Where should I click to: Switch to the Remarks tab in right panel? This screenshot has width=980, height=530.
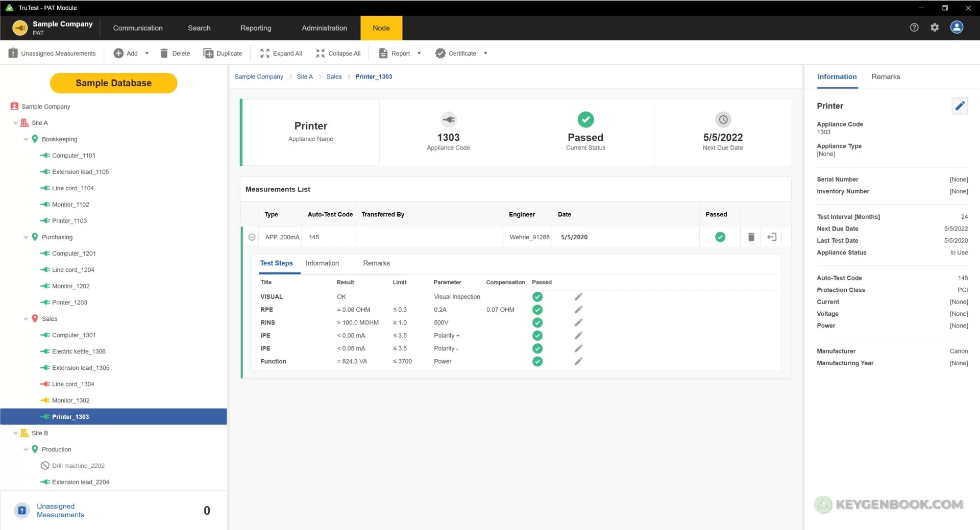coord(886,77)
